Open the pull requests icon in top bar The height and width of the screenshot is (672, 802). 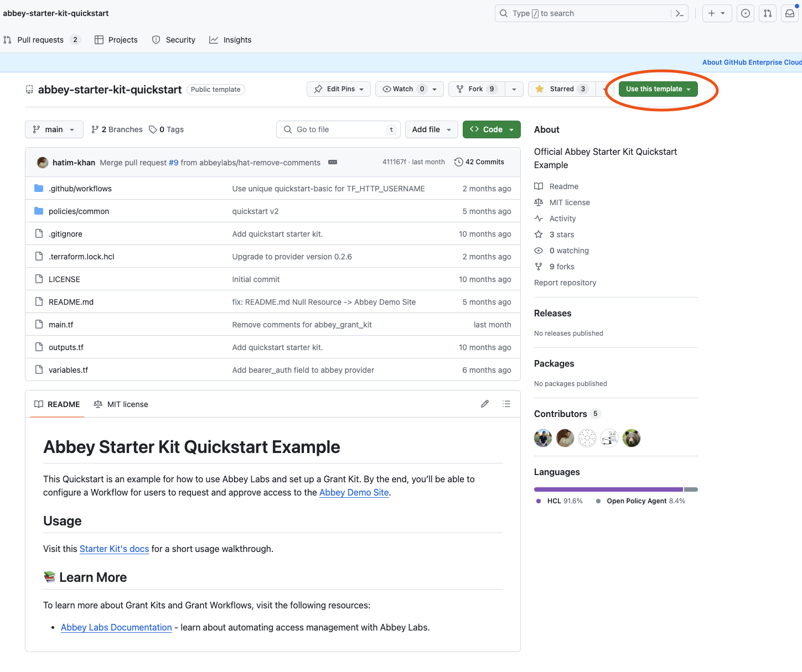point(768,13)
